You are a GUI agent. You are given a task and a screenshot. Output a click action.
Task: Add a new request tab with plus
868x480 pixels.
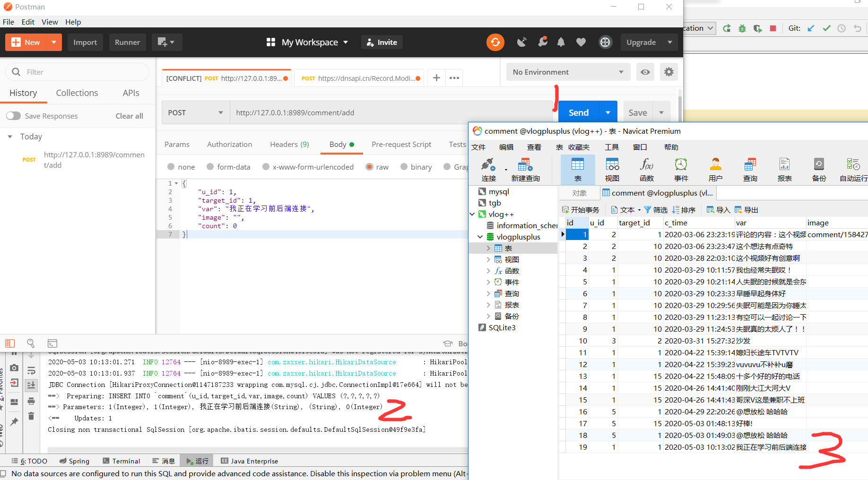click(x=437, y=77)
